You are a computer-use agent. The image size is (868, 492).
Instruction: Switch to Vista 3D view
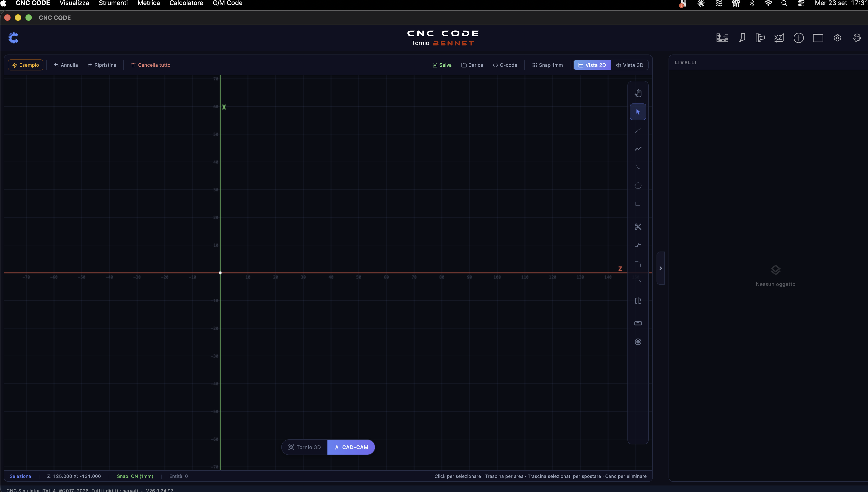[629, 65]
